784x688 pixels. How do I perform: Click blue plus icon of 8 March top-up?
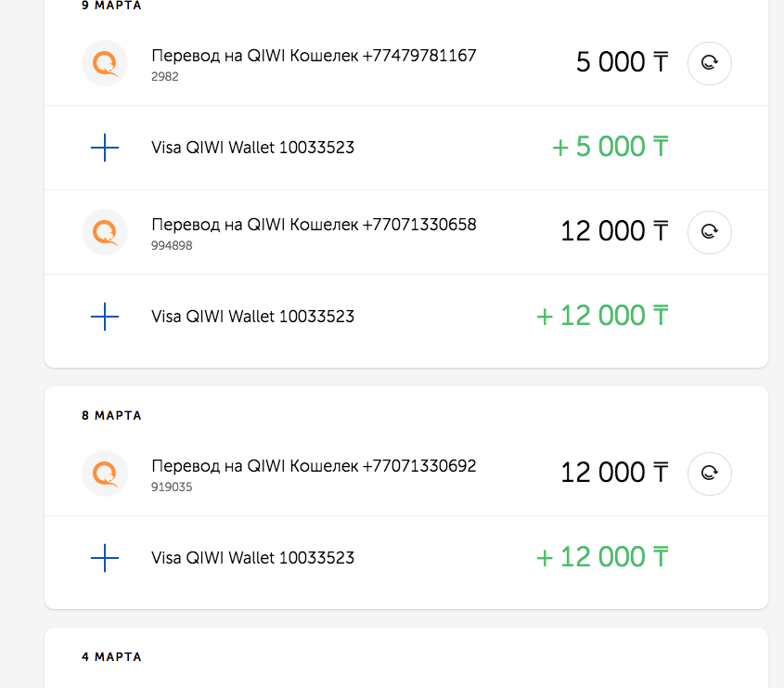click(x=105, y=558)
